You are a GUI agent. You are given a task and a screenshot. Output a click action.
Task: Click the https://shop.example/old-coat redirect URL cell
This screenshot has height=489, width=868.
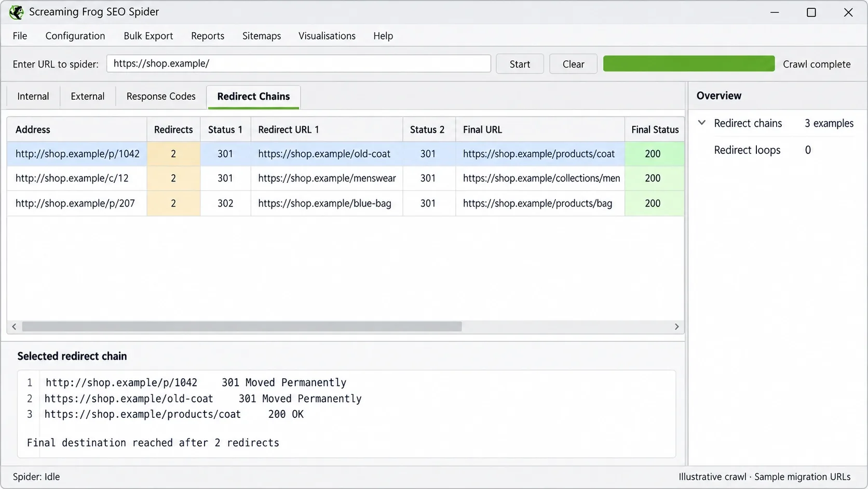tap(327, 154)
